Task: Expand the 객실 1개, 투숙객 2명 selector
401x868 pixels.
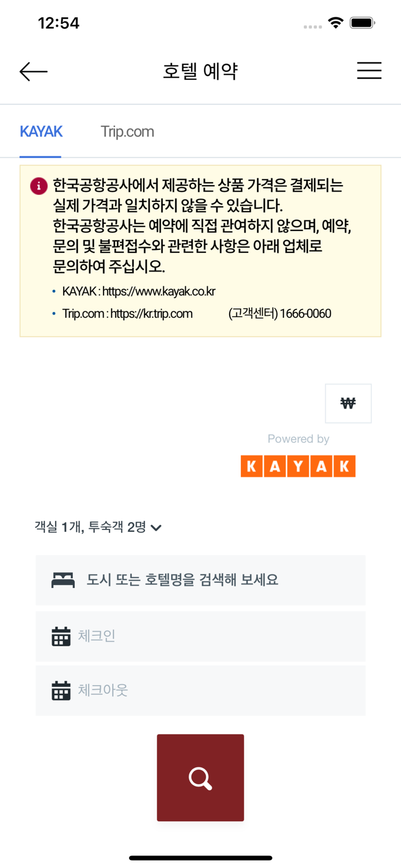Action: click(90, 527)
